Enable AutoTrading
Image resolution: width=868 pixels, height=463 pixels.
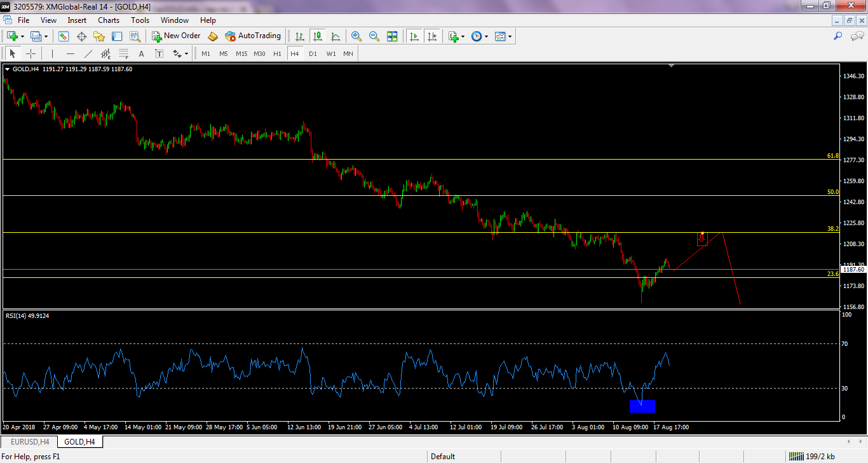point(253,36)
